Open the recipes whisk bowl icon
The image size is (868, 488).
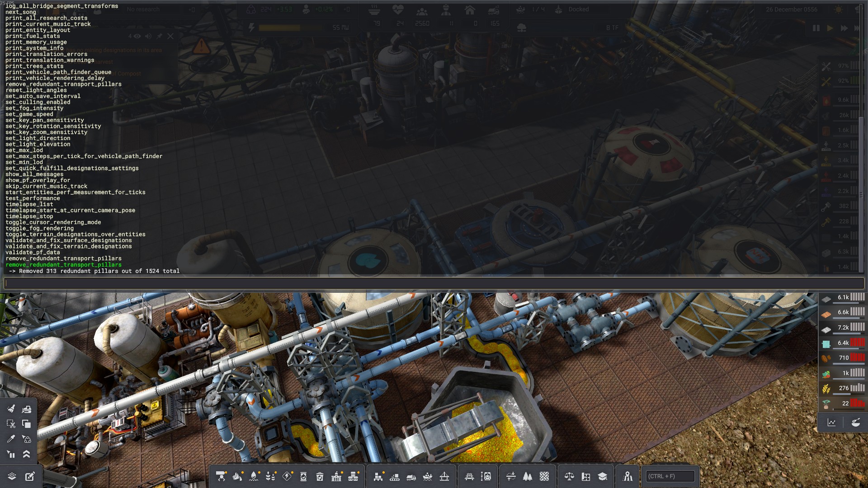[855, 422]
